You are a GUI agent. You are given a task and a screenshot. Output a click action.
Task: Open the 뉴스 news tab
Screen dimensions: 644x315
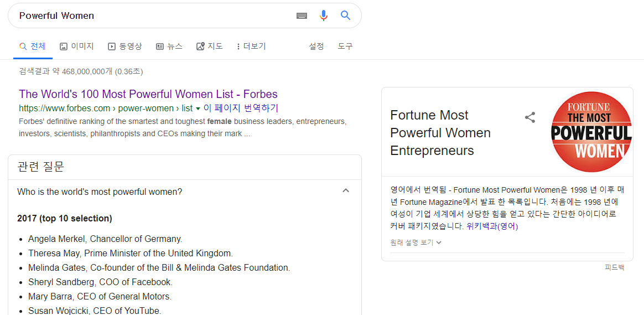point(169,47)
